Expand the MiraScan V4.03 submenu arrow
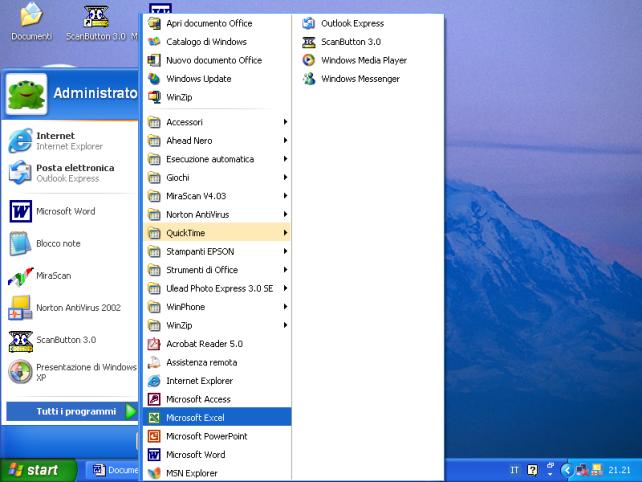 pos(285,195)
